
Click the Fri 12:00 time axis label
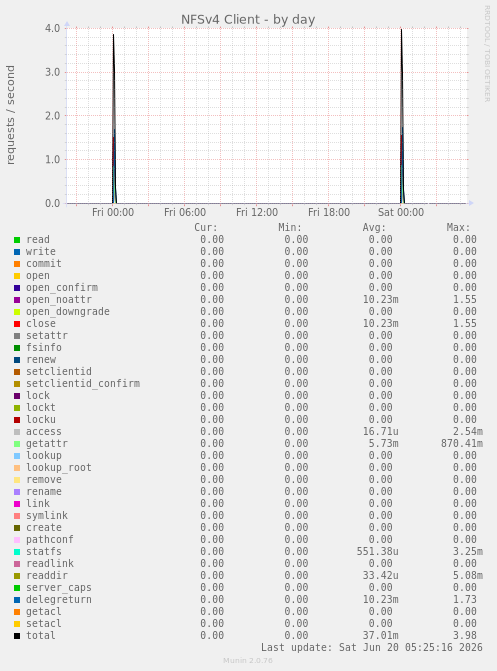257,212
